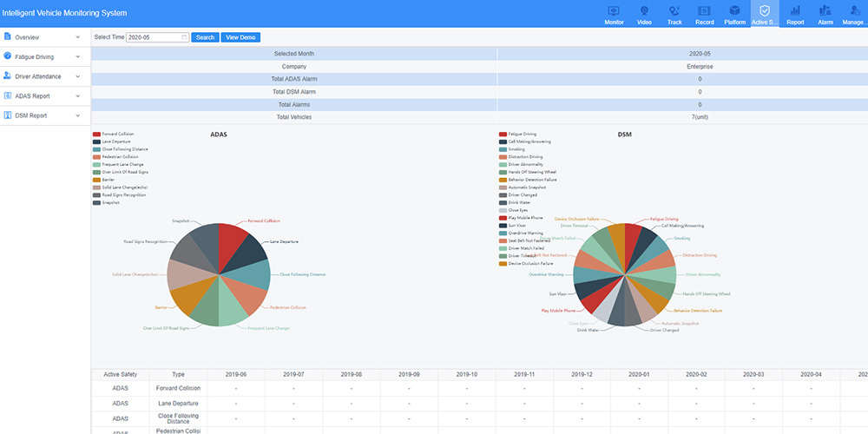Toggle Hands Off Steering Wheel legend entry
The image size is (868, 434).
click(528, 172)
